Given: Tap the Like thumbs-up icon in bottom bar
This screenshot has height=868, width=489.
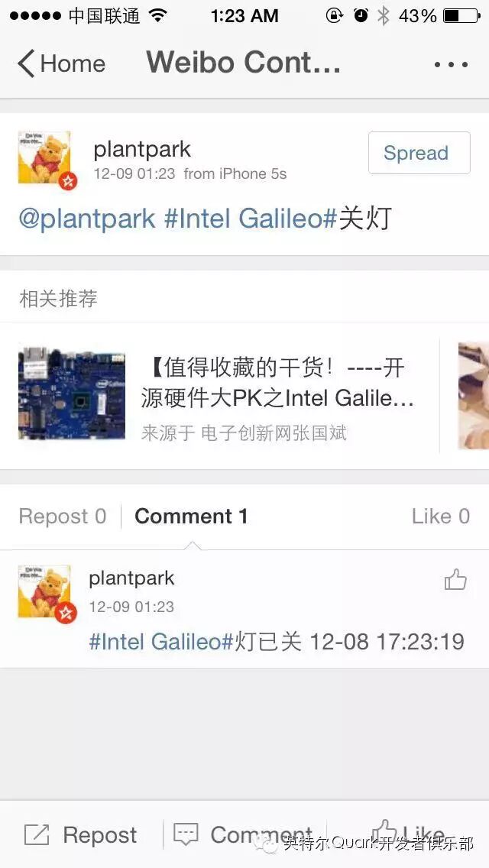Looking at the screenshot, I should tap(384, 833).
